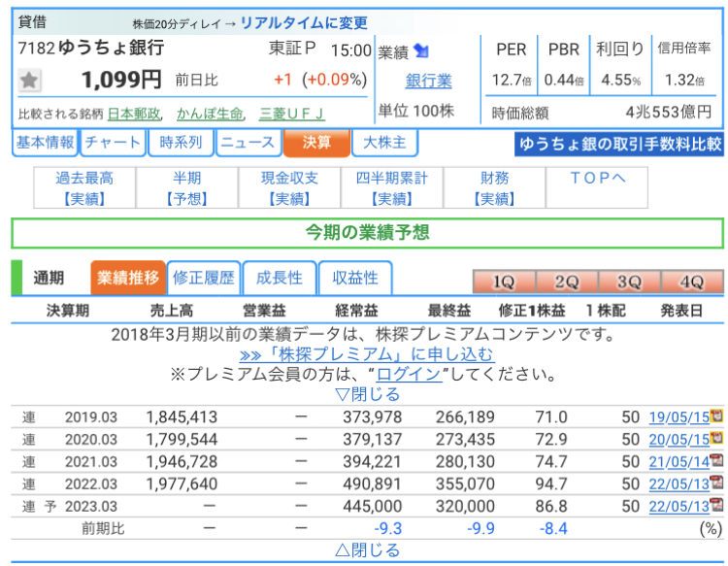Jump to 現金収支【実績】 section
728x566 pixels.
point(289,188)
